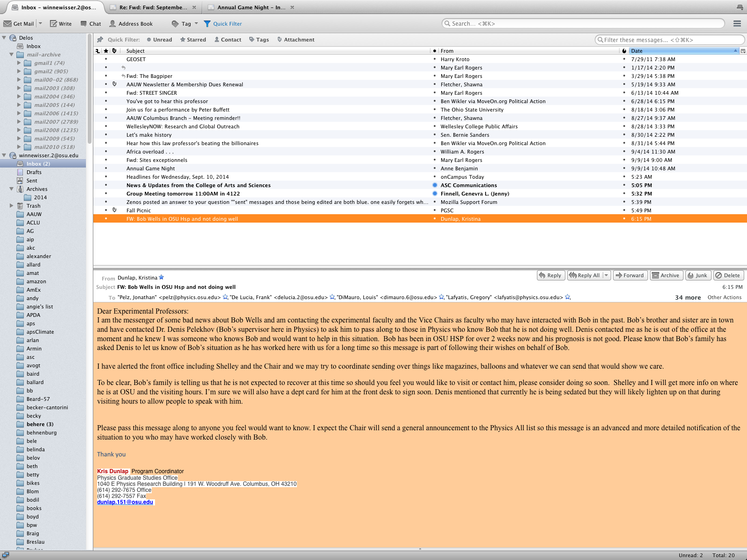The image size is (747, 560).
Task: Reply to the message
Action: coord(551,275)
